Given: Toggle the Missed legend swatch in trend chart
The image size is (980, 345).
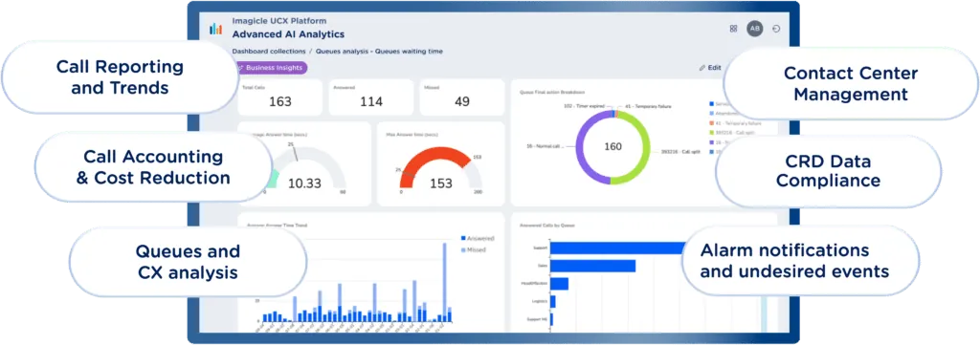Looking at the screenshot, I should pos(463,249).
